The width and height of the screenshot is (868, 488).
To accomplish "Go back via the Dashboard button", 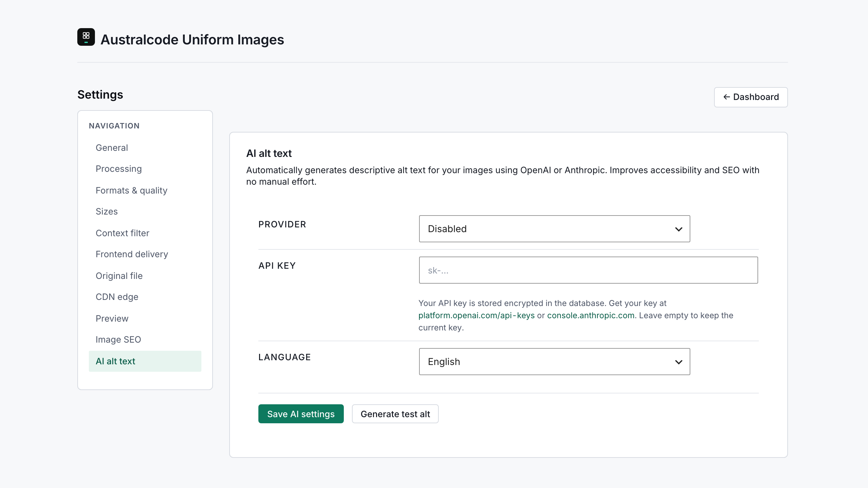I will (x=751, y=97).
